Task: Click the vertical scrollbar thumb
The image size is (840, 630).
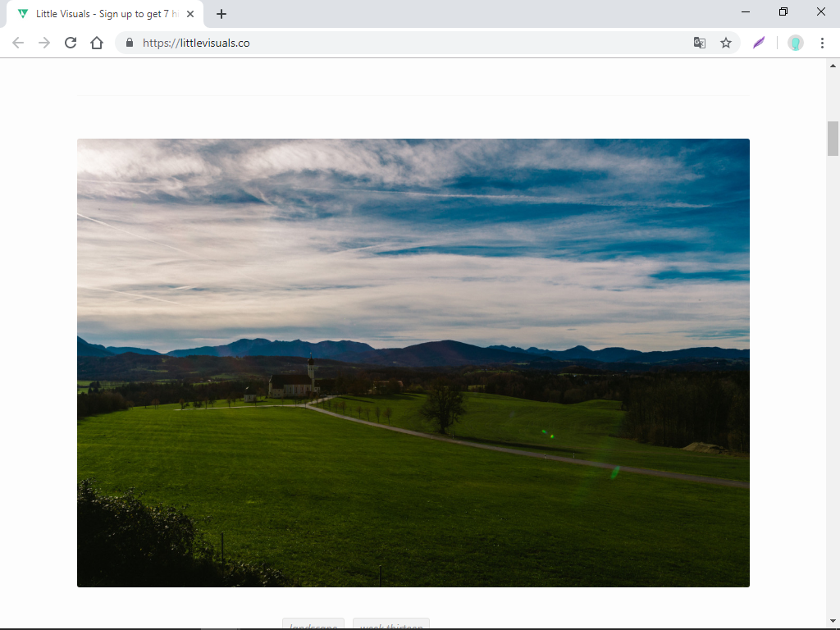Action: 833,138
